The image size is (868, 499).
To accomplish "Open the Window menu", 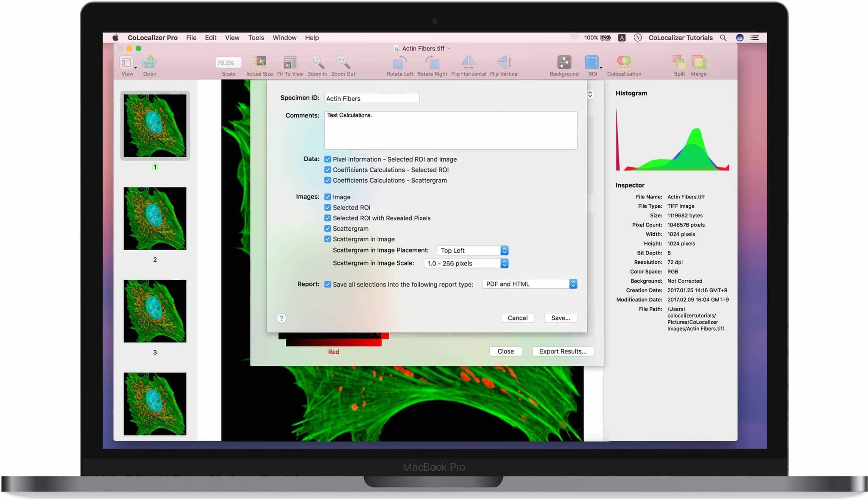I will tap(284, 38).
